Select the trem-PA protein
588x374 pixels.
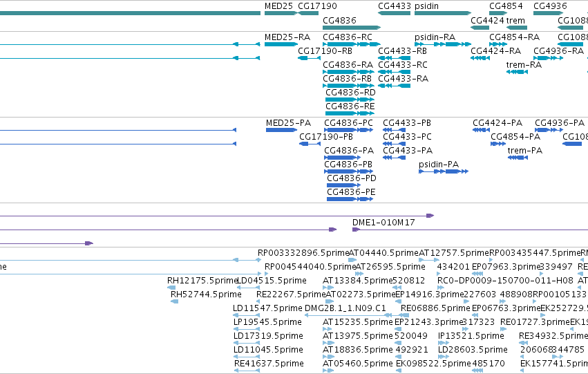tap(518, 158)
